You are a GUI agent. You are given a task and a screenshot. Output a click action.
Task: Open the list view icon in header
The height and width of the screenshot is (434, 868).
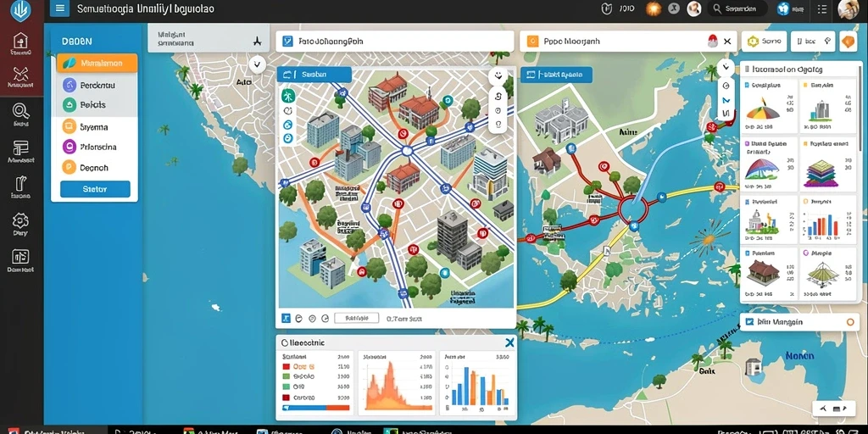click(821, 8)
